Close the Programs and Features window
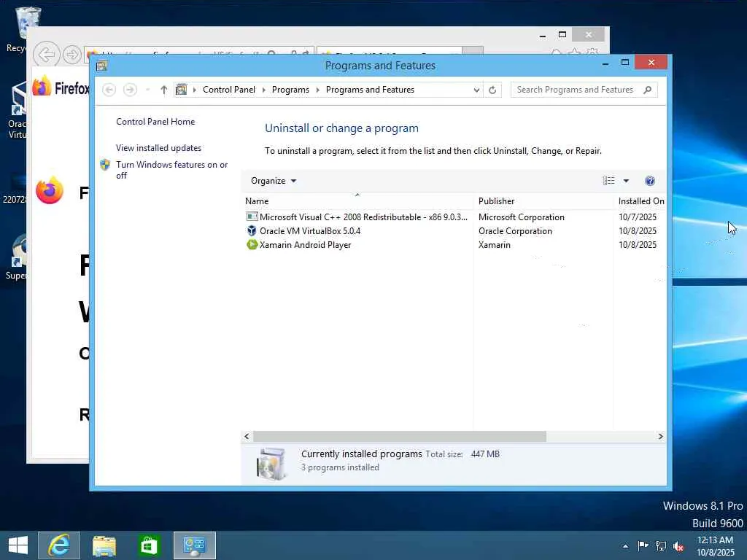This screenshot has height=560, width=747. (651, 63)
